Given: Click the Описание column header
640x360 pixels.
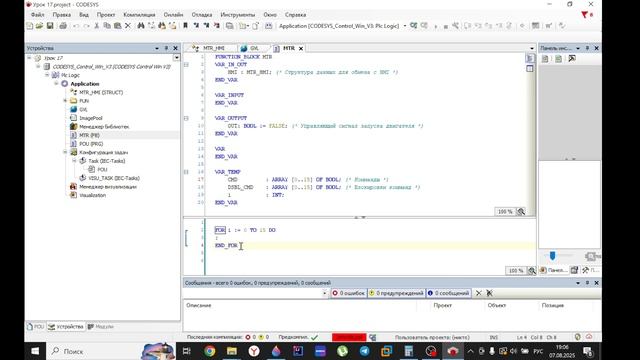Looking at the screenshot, I should point(199,305).
